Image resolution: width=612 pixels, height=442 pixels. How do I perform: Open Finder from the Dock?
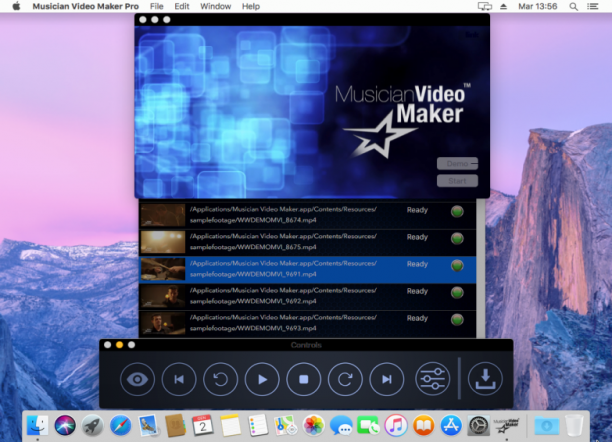[x=37, y=425]
